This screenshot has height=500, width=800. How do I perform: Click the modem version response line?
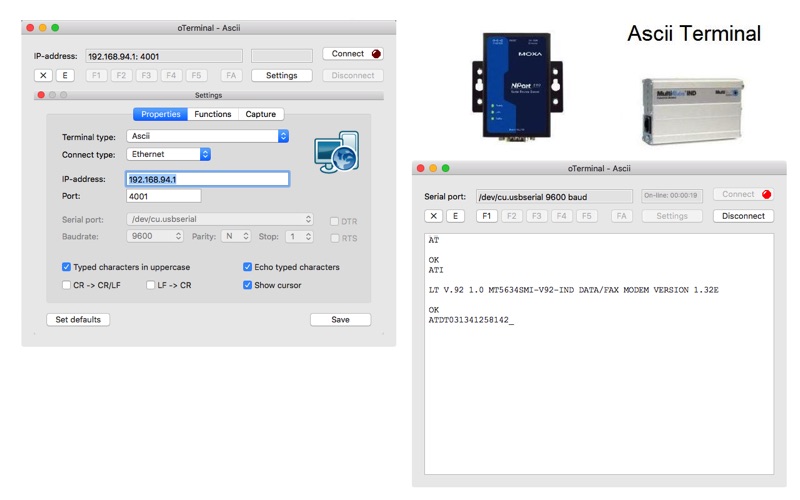573,290
